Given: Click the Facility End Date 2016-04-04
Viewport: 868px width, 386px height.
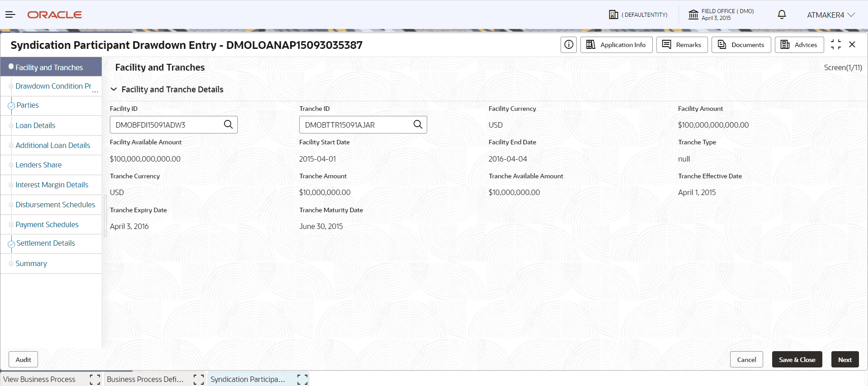Looking at the screenshot, I should pos(508,159).
